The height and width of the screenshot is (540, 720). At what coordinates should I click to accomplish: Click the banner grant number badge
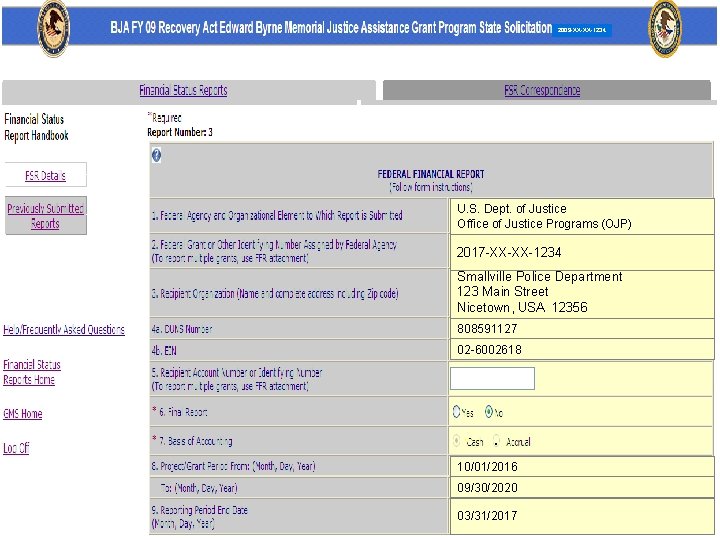point(581,30)
